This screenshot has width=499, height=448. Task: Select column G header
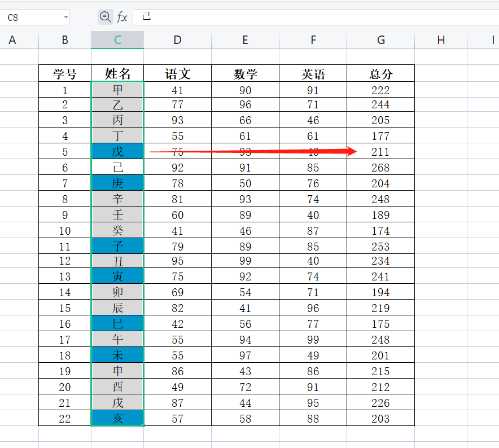click(x=381, y=40)
